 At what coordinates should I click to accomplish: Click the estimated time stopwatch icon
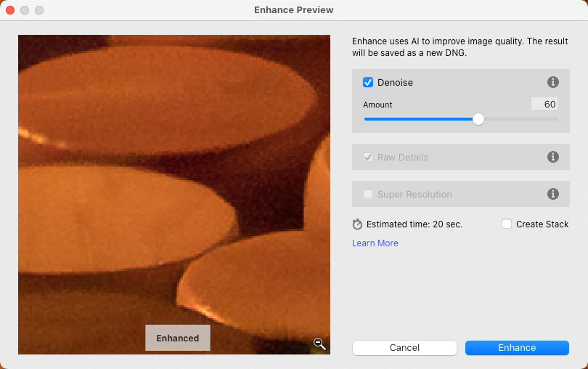357,224
